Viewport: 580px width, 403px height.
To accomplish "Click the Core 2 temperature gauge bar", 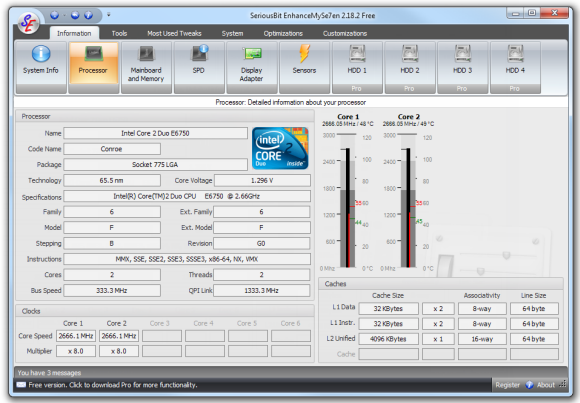I will point(408,201).
